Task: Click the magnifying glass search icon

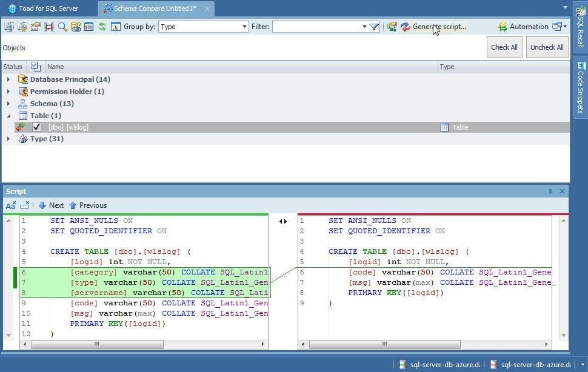Action: [x=62, y=27]
